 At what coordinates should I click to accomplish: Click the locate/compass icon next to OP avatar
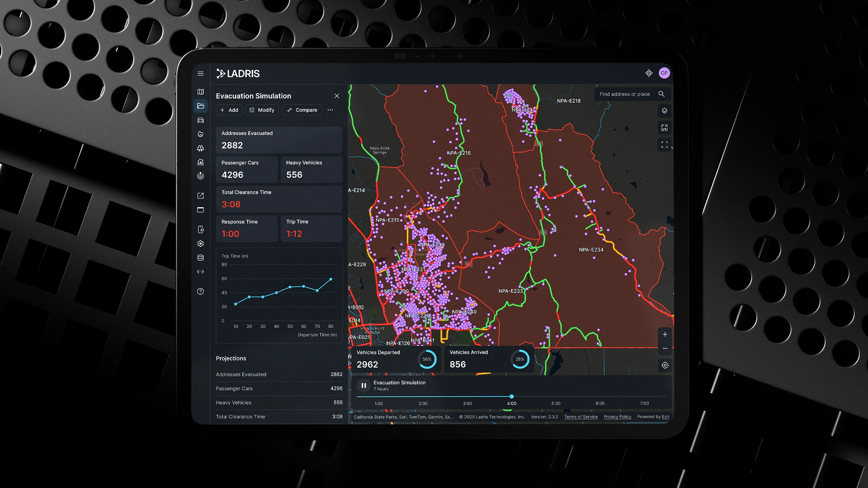tap(649, 73)
